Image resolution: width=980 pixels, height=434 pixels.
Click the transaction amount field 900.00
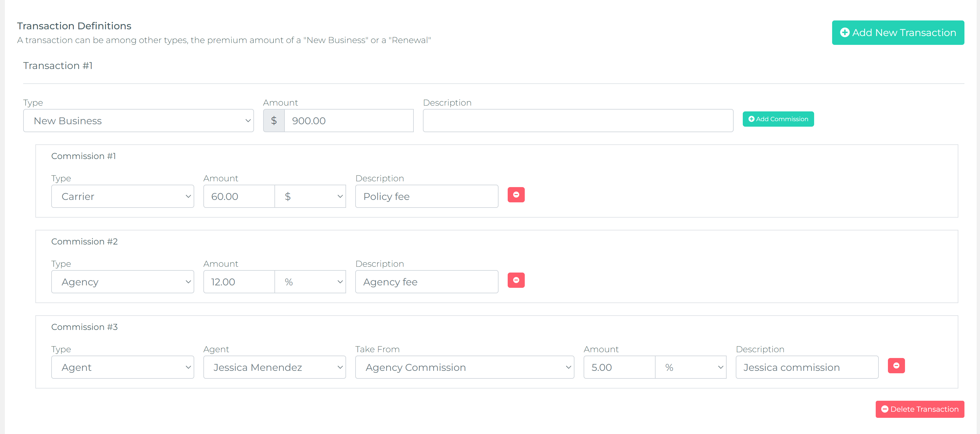[348, 121]
